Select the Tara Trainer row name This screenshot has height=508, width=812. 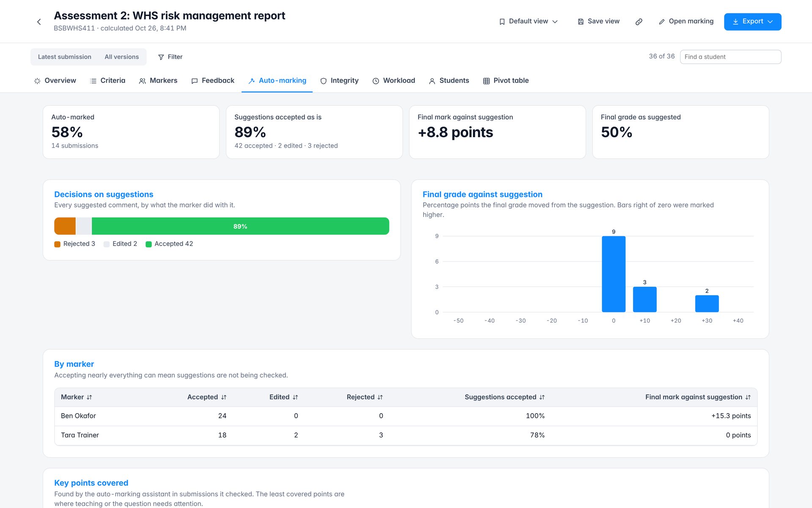(x=80, y=435)
